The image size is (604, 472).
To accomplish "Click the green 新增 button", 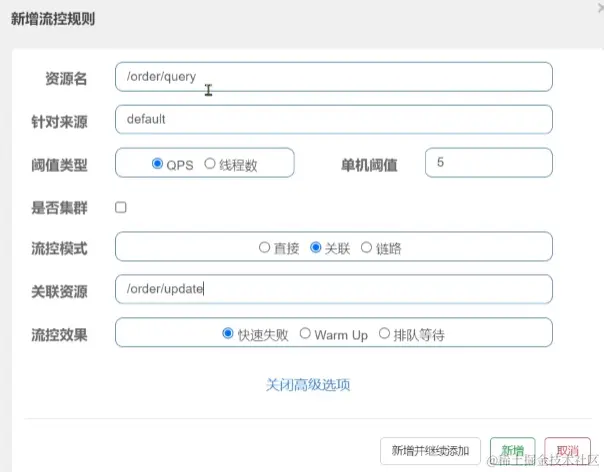I will (513, 451).
